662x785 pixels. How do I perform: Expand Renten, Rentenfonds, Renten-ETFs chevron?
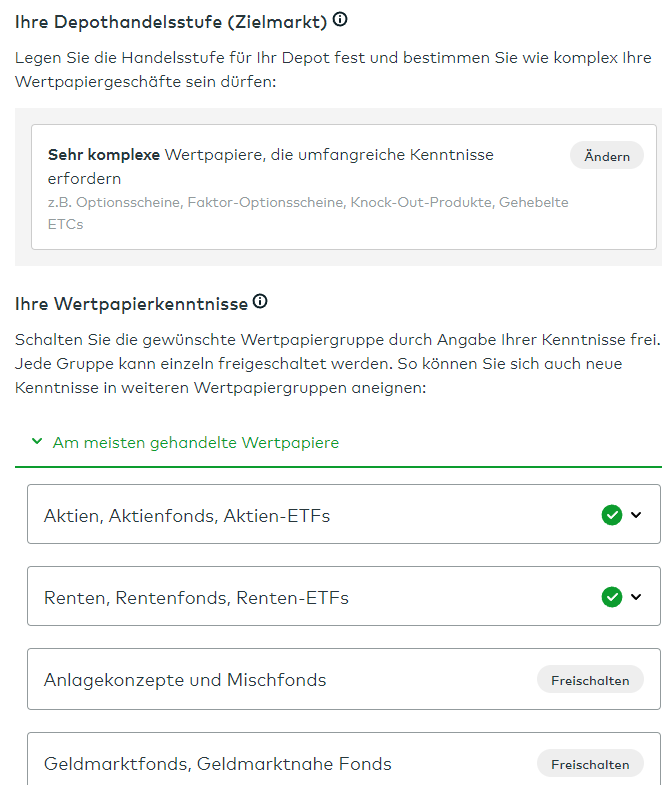[x=637, y=597]
